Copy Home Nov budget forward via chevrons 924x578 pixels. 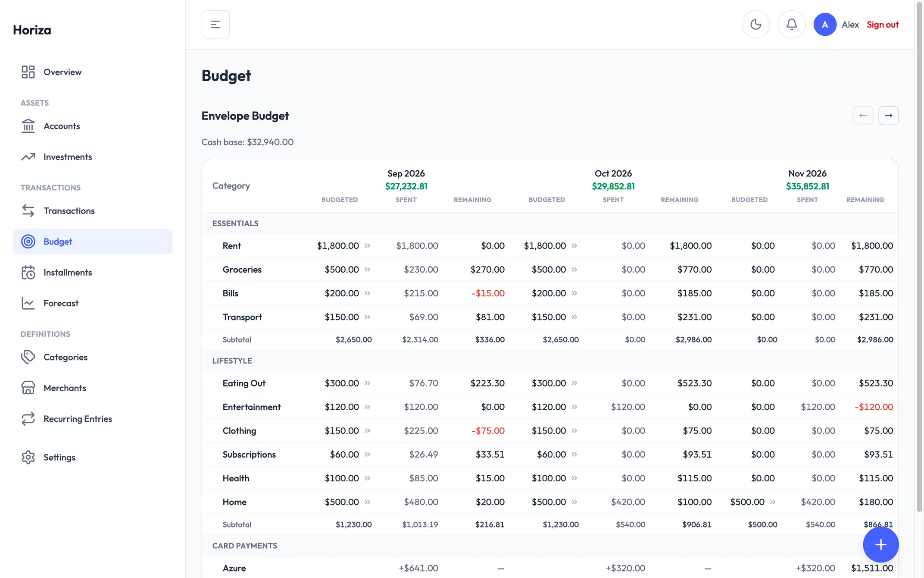(773, 502)
